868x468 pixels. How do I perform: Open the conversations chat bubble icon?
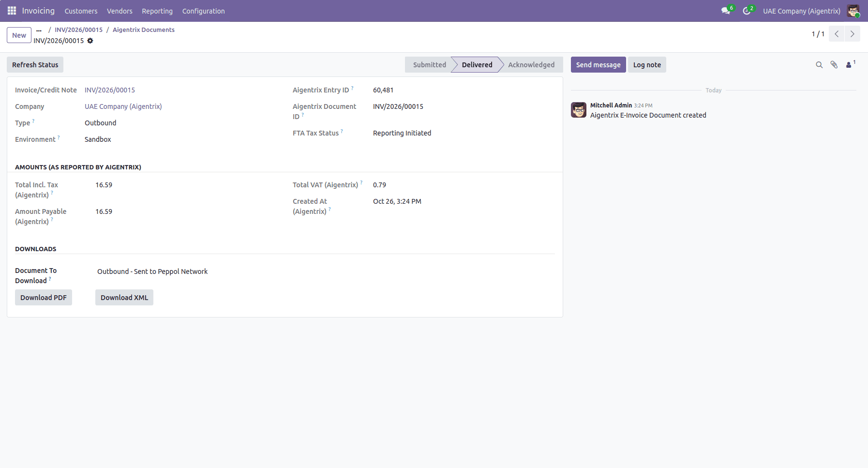point(726,11)
